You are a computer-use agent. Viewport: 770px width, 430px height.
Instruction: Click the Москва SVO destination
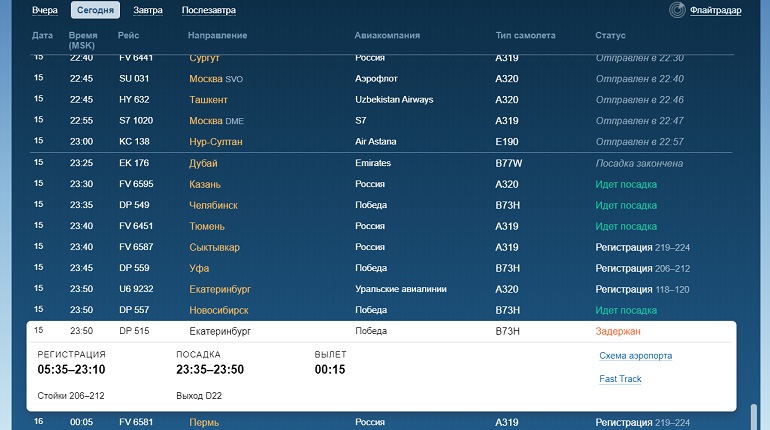216,79
